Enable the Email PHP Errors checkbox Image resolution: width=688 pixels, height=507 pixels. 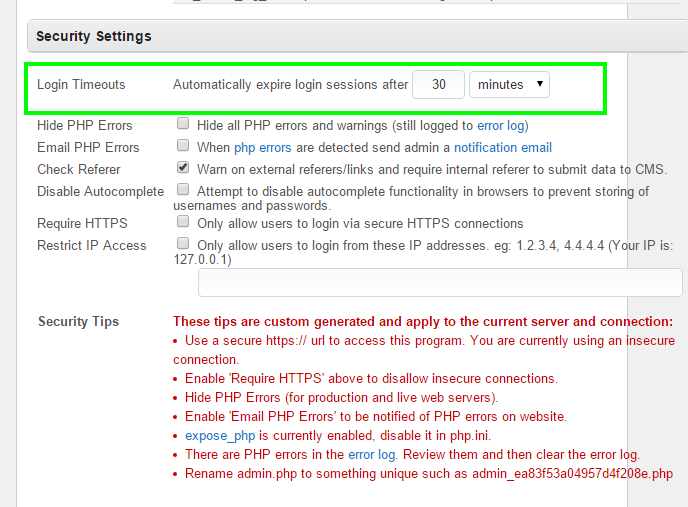[183, 146]
